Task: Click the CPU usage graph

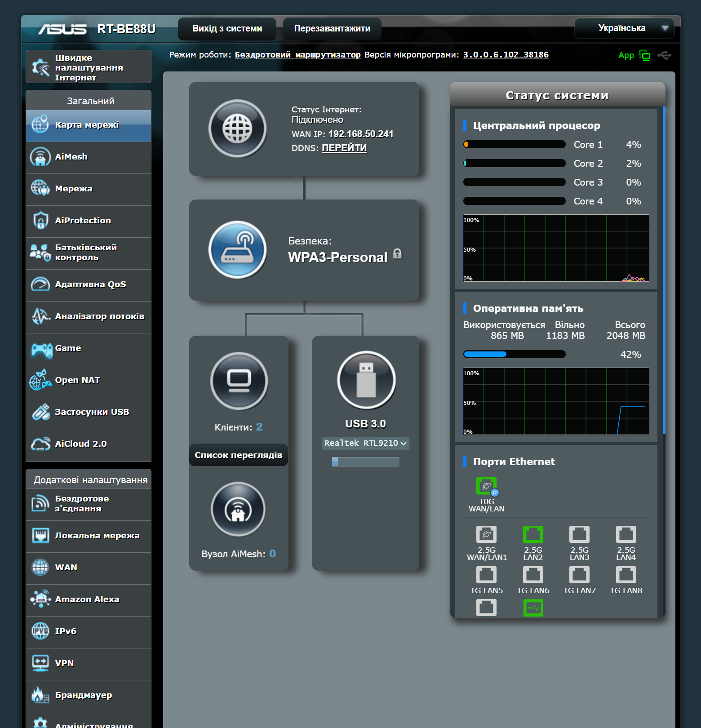Action: pyautogui.click(x=556, y=248)
